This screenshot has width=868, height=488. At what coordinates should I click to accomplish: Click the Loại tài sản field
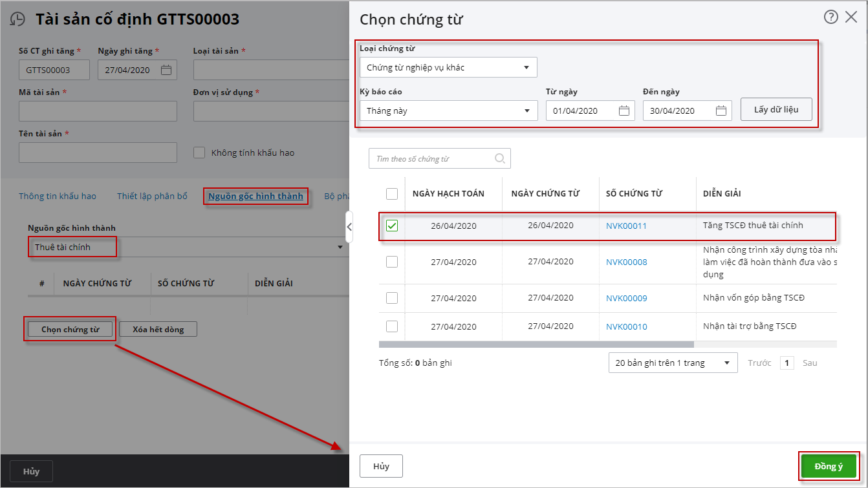(x=271, y=70)
